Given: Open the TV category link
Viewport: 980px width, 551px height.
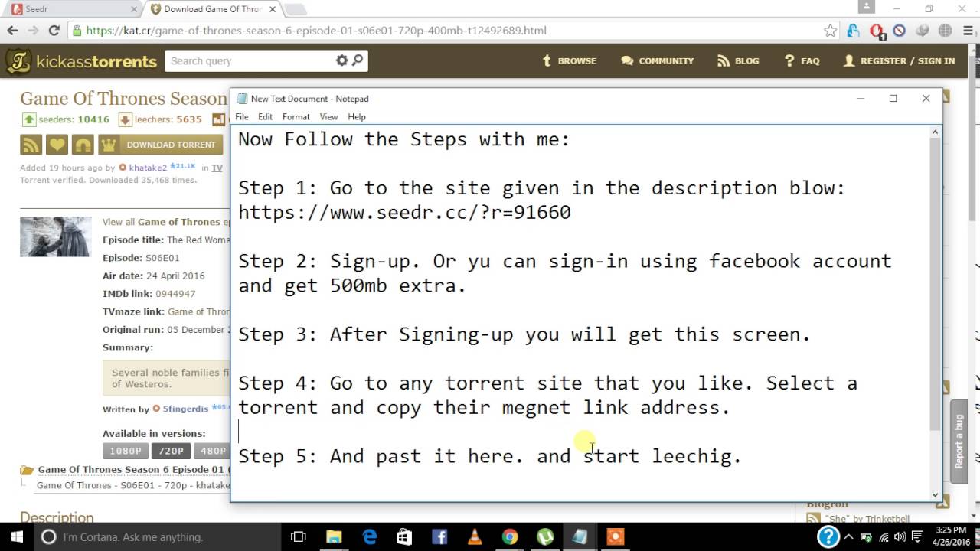Looking at the screenshot, I should tap(217, 168).
